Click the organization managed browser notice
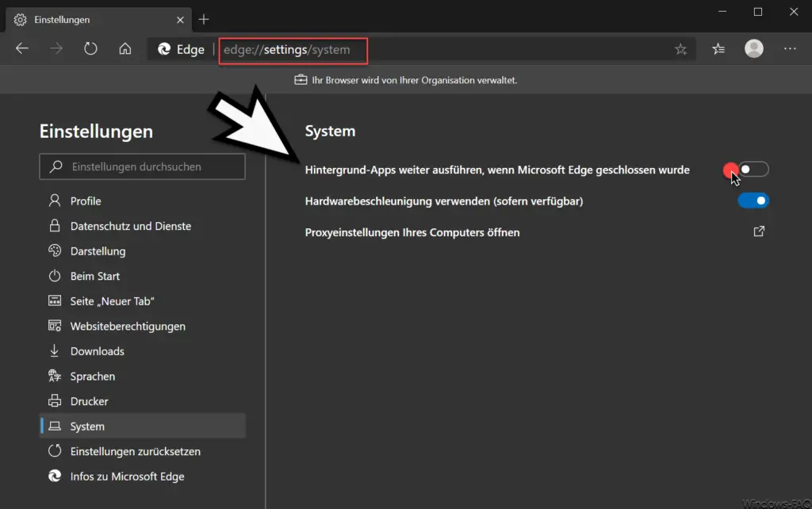812x509 pixels. (x=406, y=80)
